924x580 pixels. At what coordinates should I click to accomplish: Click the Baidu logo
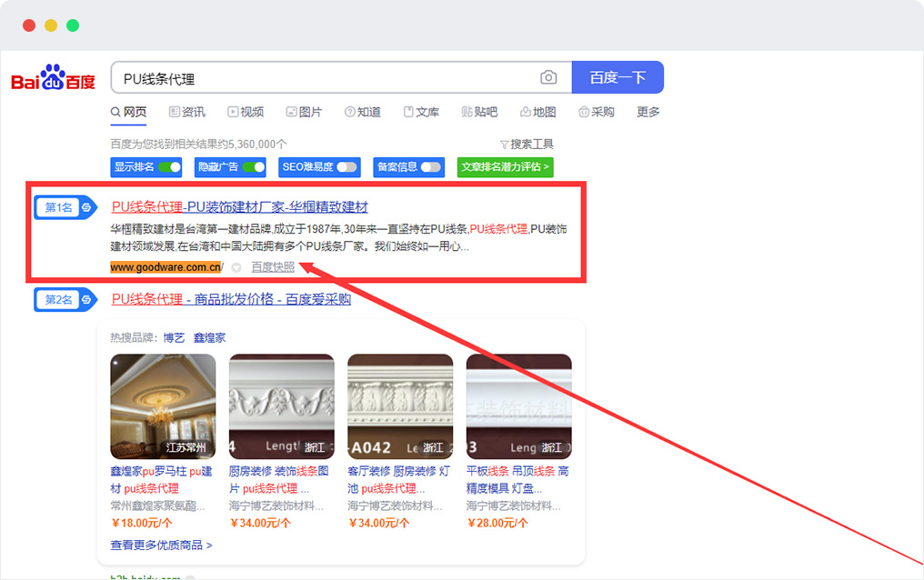point(53,77)
